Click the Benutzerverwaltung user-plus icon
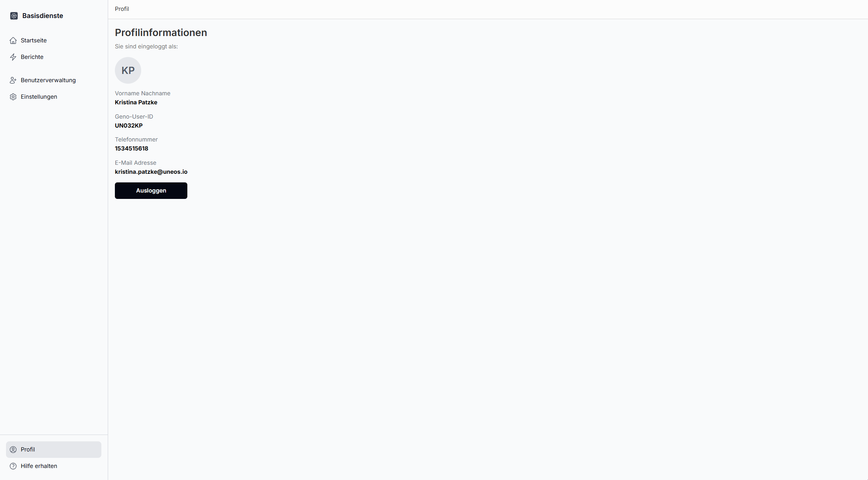Image resolution: width=868 pixels, height=480 pixels. pyautogui.click(x=13, y=80)
